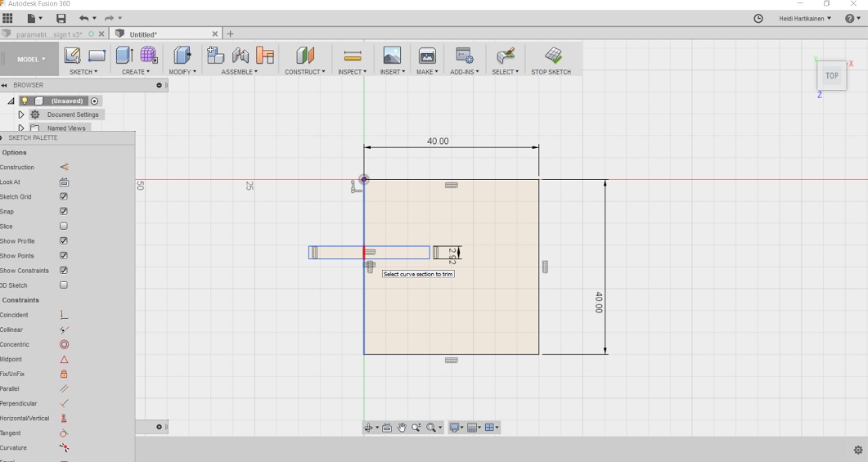Screen dimensions: 868x462
Task: Uncheck the Snap checkbox
Action: [64, 211]
